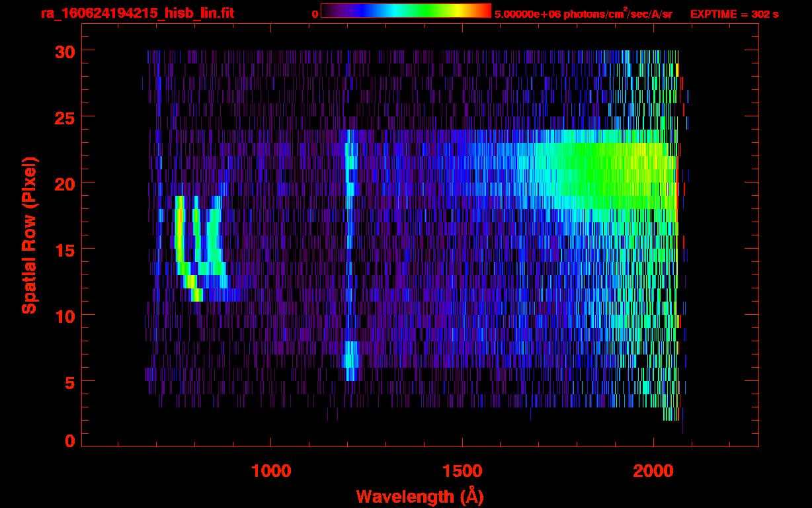Click the 1500 wavelength tick label
The height and width of the screenshot is (508, 812).
(x=462, y=471)
